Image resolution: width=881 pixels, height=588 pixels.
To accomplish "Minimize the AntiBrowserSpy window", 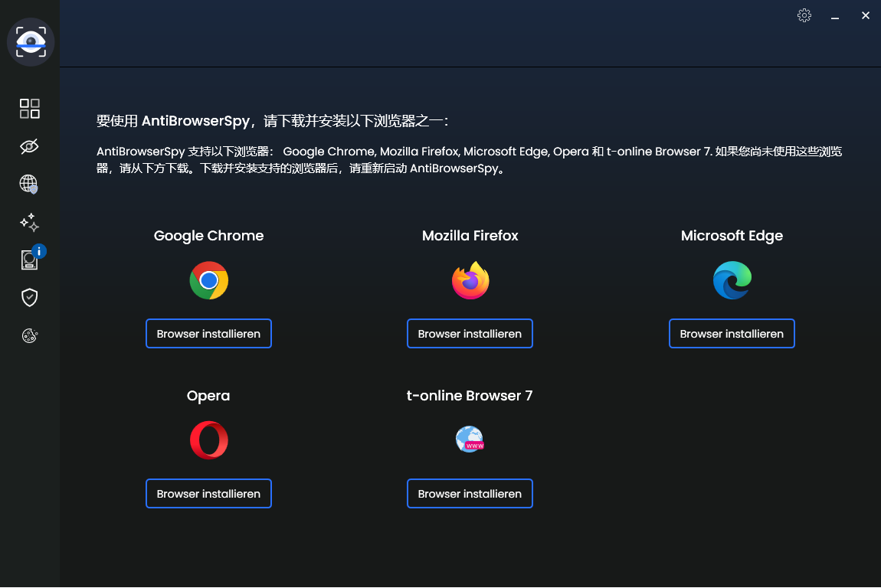I will [835, 16].
